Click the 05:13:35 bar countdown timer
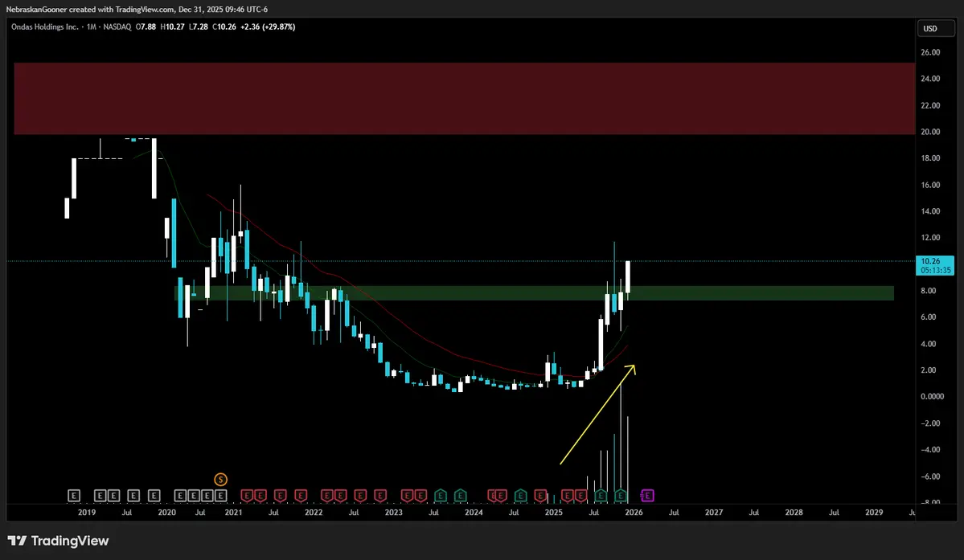The width and height of the screenshot is (964, 560). point(934,270)
